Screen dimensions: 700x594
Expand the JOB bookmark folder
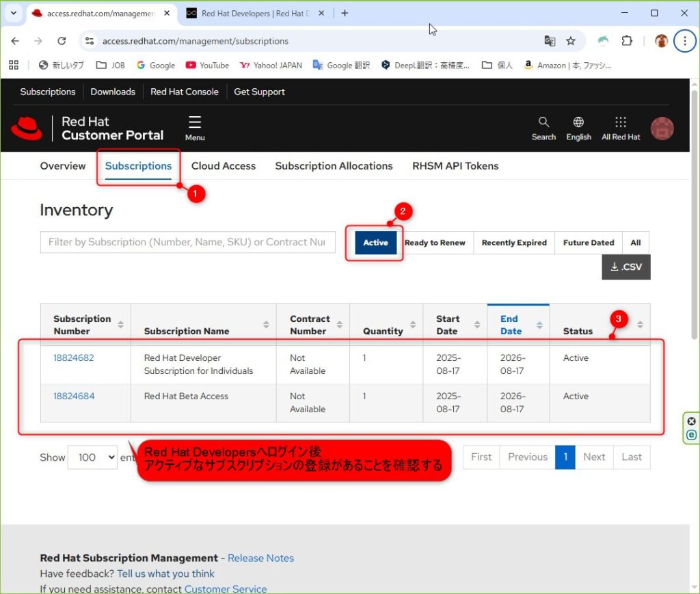110,65
